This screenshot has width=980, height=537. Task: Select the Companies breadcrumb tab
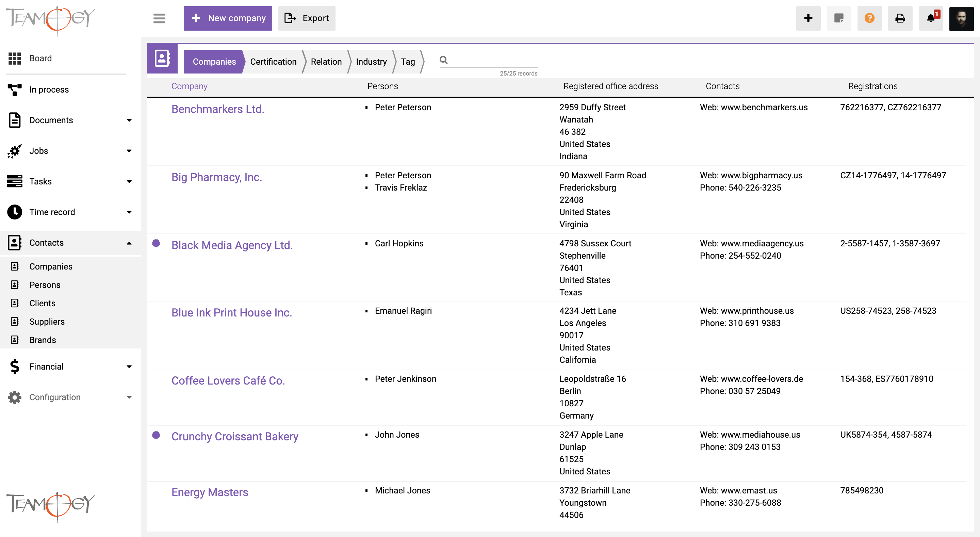click(x=214, y=62)
